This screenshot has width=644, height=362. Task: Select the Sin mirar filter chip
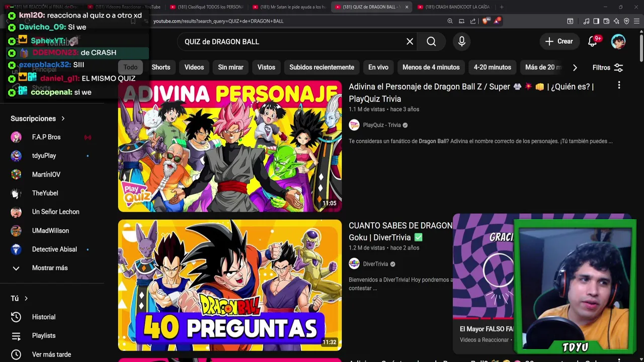(x=230, y=67)
